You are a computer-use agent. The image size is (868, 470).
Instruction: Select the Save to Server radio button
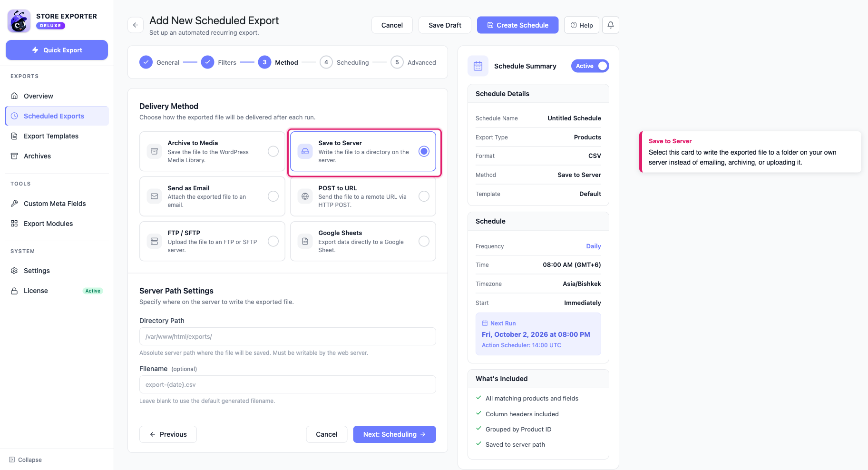pyautogui.click(x=424, y=151)
